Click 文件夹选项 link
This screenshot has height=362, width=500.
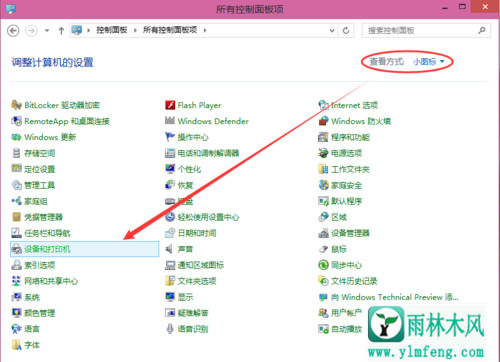coord(197,281)
